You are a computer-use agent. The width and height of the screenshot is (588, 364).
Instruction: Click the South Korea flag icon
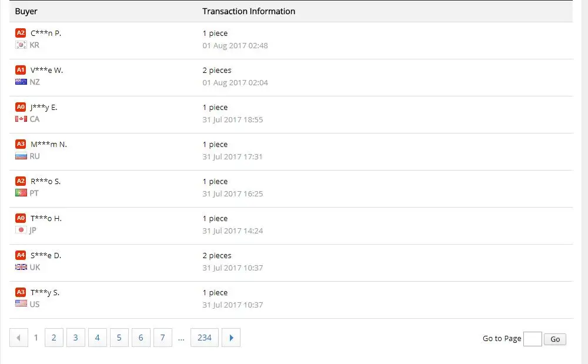pyautogui.click(x=21, y=45)
